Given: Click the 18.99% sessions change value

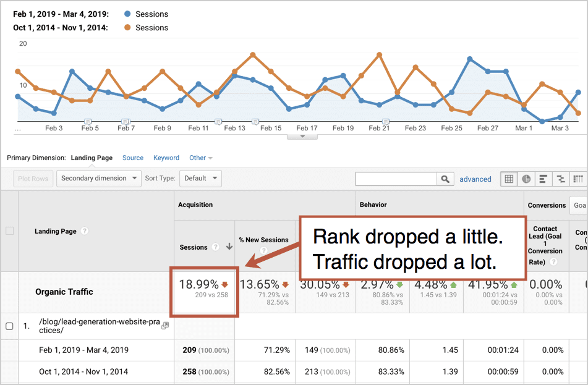Looking at the screenshot, I should point(198,284).
